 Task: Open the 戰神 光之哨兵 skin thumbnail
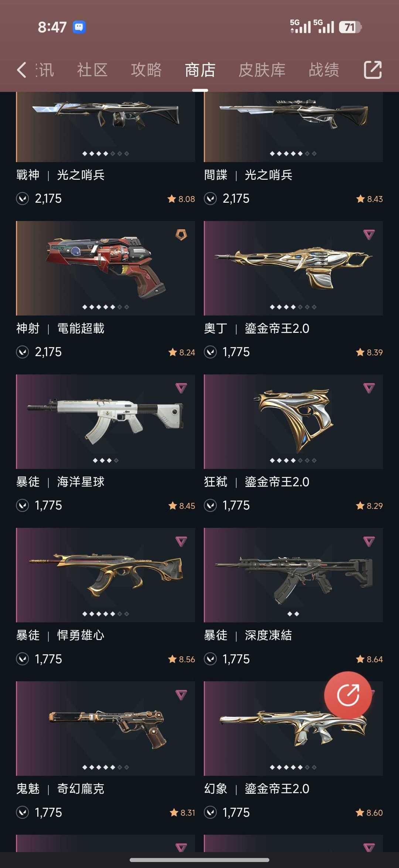pyautogui.click(x=105, y=127)
